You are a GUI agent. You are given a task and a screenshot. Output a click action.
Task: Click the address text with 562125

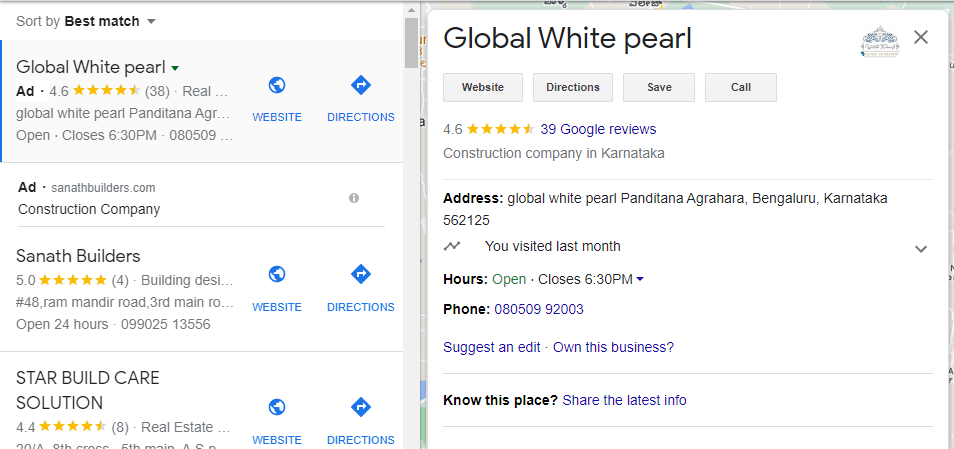pos(665,209)
